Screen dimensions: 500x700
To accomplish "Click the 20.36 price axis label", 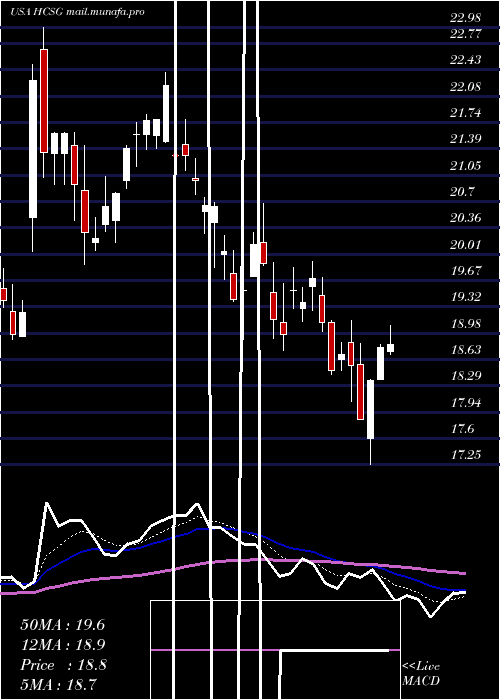I will [x=465, y=218].
